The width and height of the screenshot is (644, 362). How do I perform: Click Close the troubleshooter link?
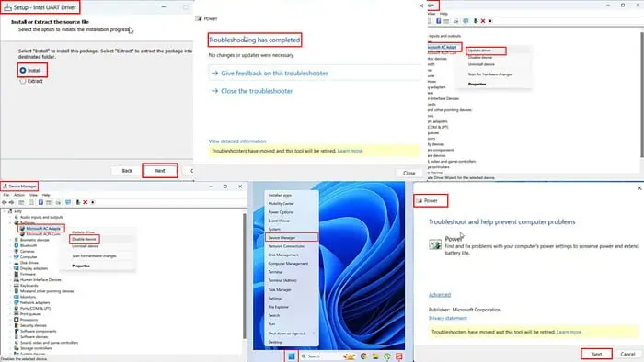pyautogui.click(x=257, y=91)
